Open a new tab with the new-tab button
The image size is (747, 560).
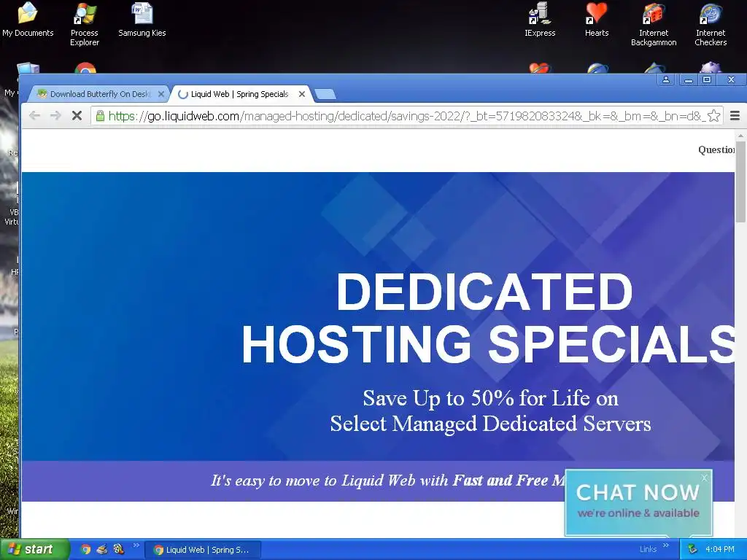[x=325, y=94]
